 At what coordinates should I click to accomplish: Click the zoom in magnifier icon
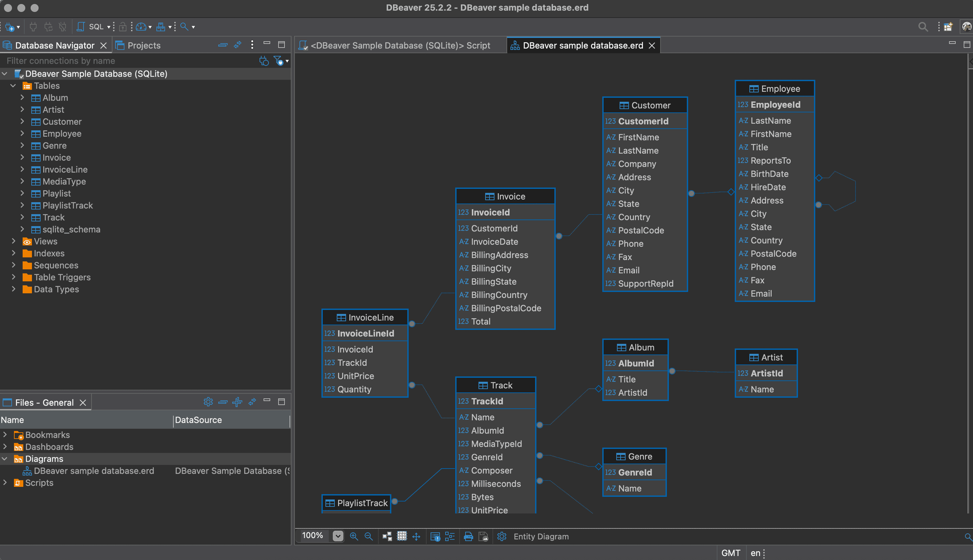point(354,536)
